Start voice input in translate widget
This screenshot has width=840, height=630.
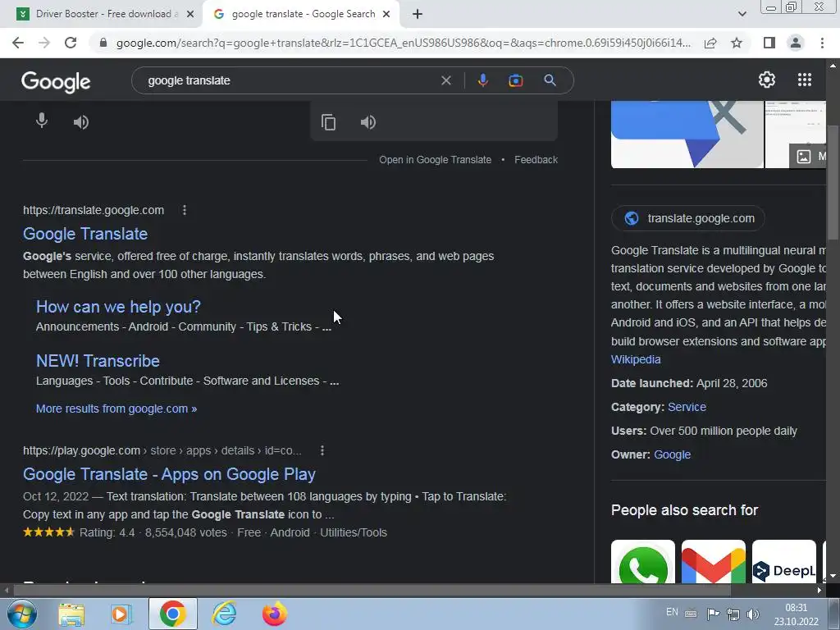42,121
